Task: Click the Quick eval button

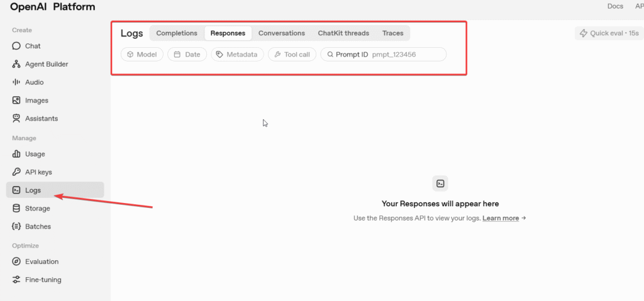Action: pos(609,33)
